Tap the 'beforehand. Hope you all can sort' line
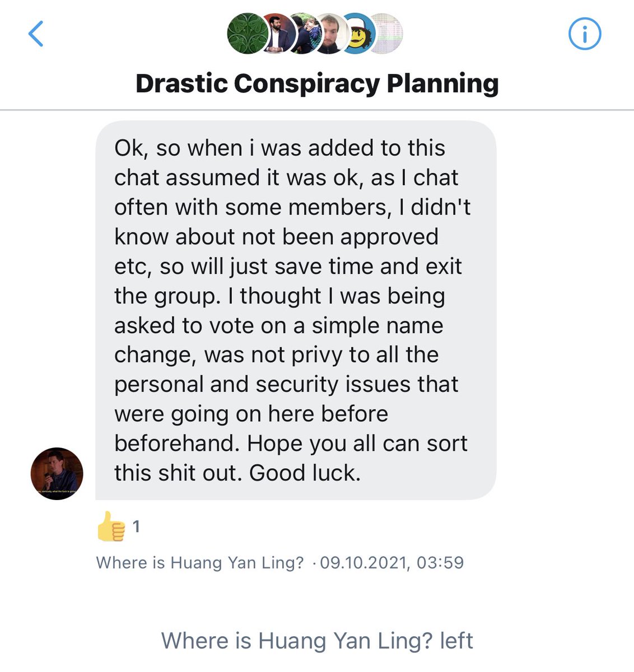 291,443
